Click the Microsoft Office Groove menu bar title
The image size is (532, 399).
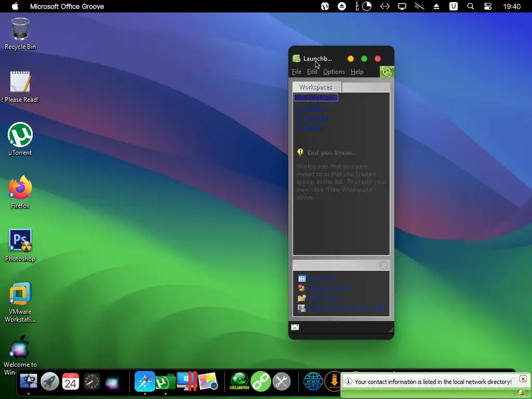click(67, 6)
